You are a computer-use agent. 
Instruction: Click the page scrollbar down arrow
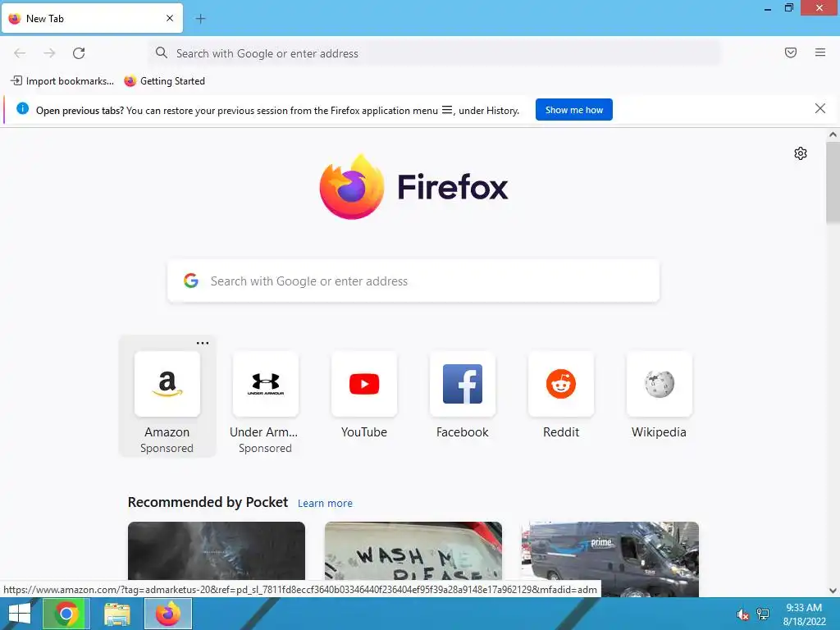tap(833, 591)
